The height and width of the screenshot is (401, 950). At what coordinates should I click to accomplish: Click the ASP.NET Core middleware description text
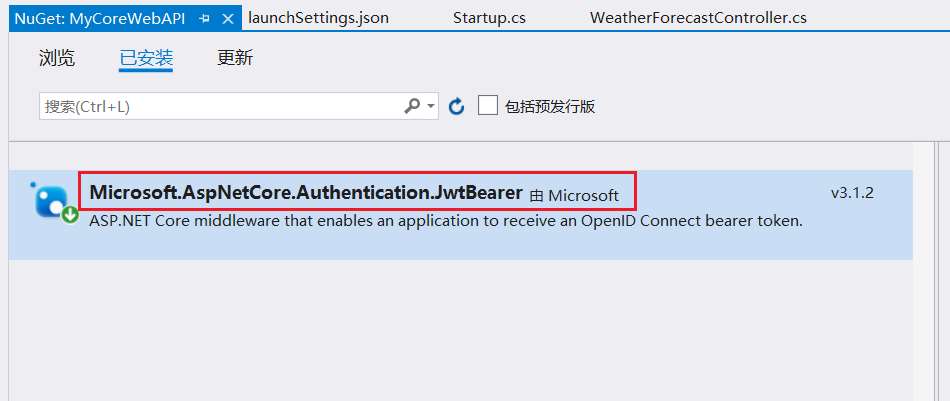point(446,220)
